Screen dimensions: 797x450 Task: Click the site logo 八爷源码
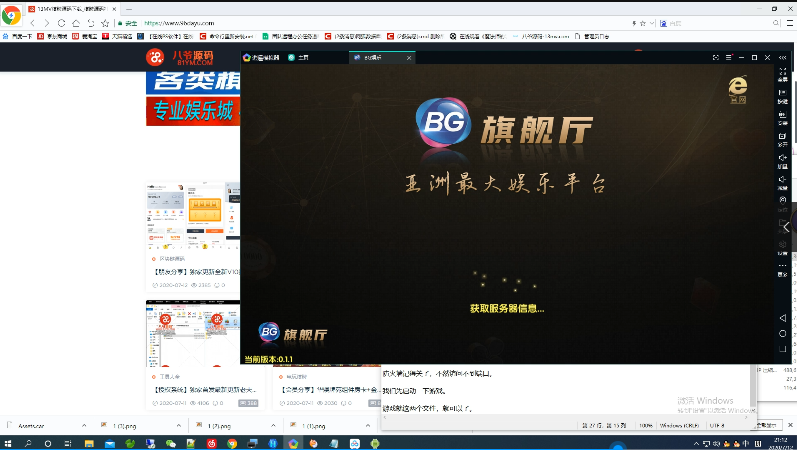coord(180,57)
